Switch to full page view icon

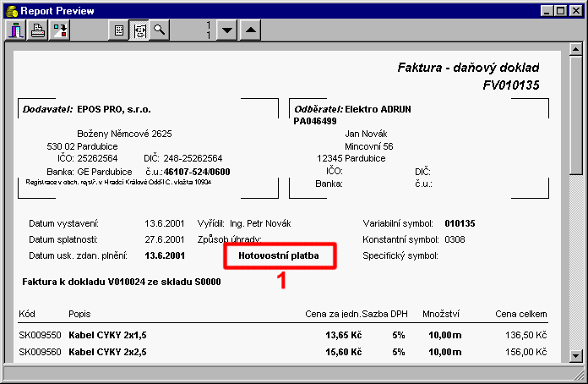pyautogui.click(x=119, y=30)
